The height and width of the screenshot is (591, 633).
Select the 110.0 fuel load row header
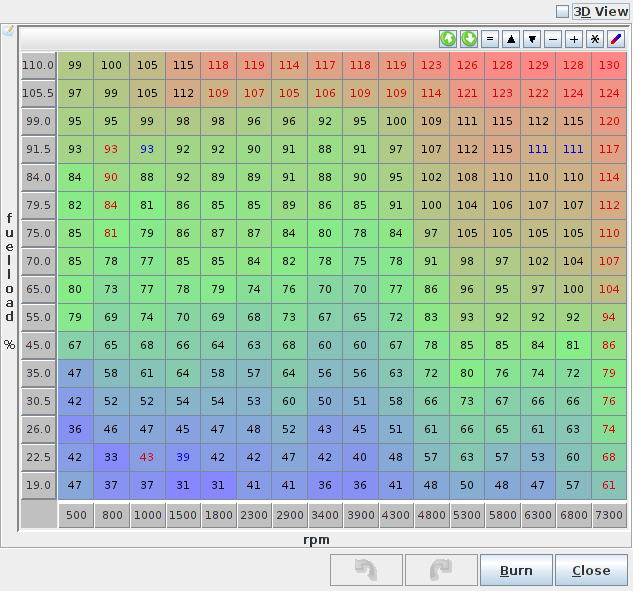pyautogui.click(x=38, y=65)
